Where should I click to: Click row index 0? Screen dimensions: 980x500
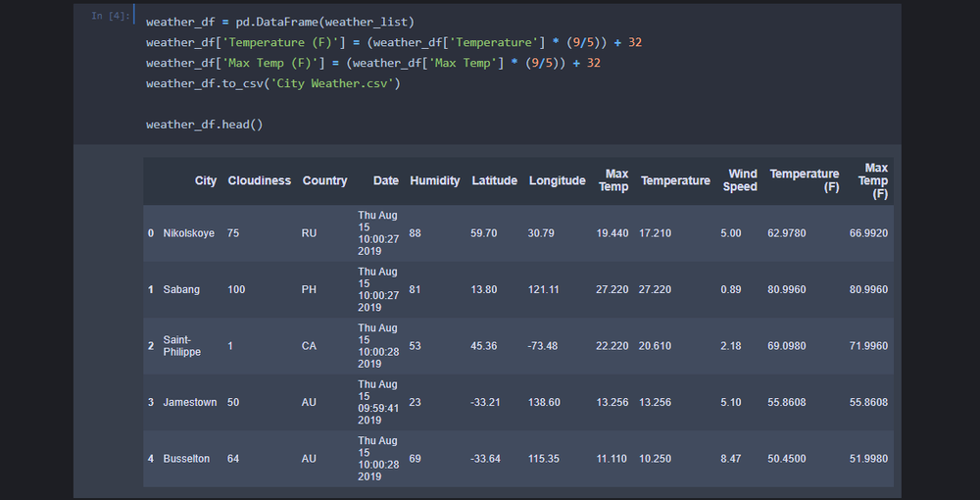151,233
